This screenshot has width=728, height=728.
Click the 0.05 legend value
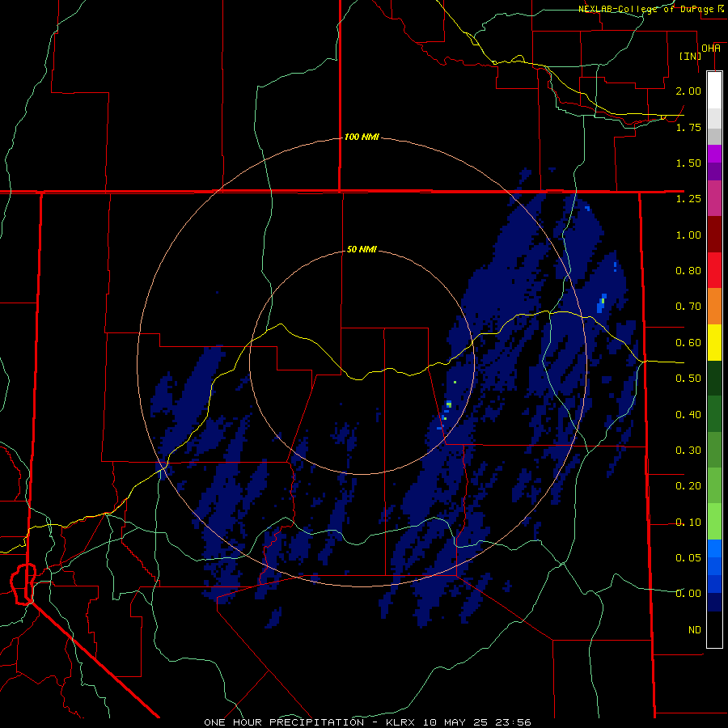688,557
